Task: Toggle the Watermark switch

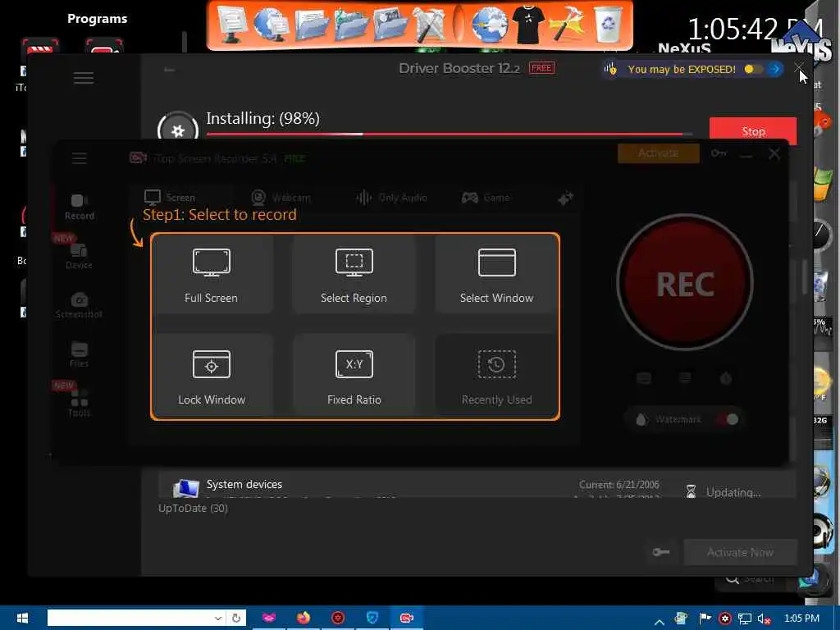Action: 728,419
